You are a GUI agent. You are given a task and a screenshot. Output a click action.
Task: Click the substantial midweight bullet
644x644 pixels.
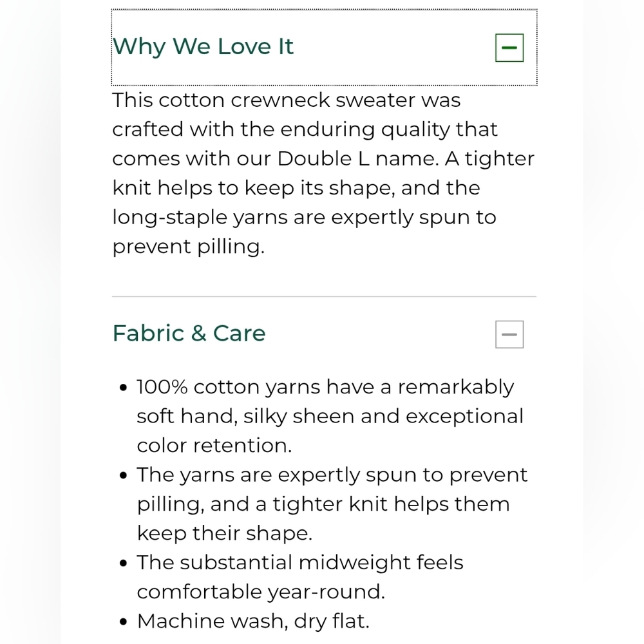coord(300,577)
